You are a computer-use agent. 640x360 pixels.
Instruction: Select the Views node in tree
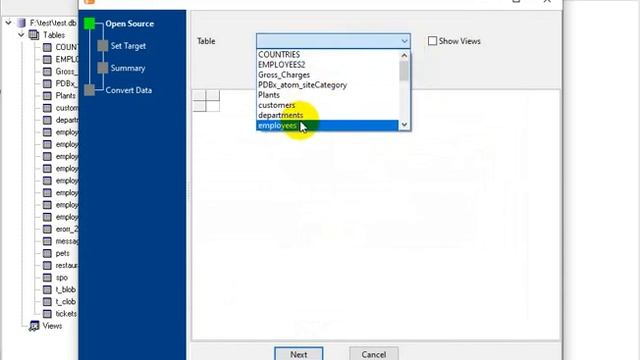pyautogui.click(x=52, y=326)
